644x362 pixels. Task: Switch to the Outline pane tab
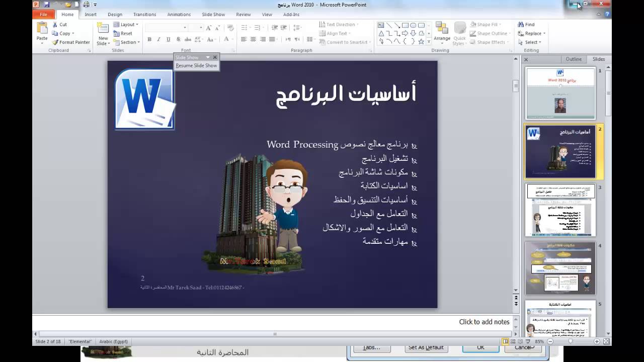coord(574,59)
